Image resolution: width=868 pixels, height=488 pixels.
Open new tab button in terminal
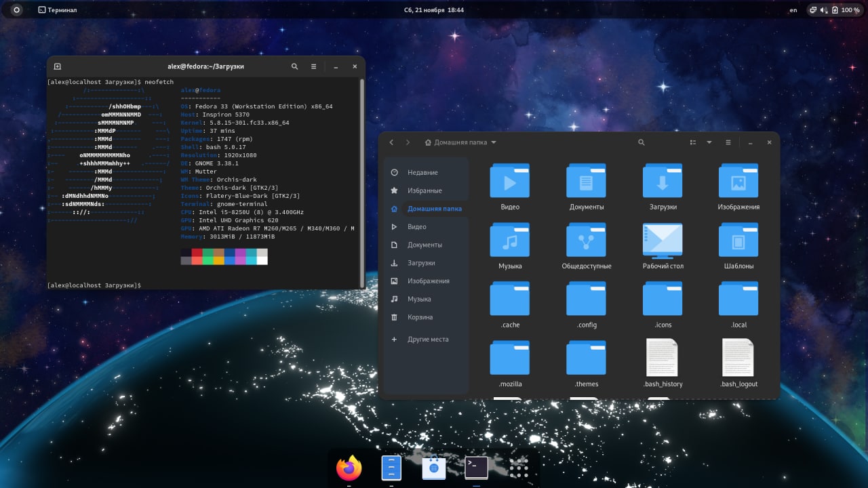click(58, 66)
